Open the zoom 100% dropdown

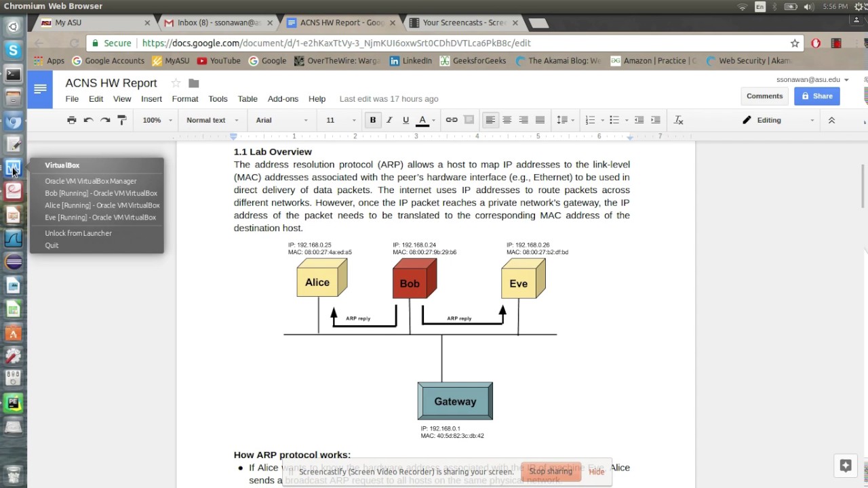coord(157,120)
